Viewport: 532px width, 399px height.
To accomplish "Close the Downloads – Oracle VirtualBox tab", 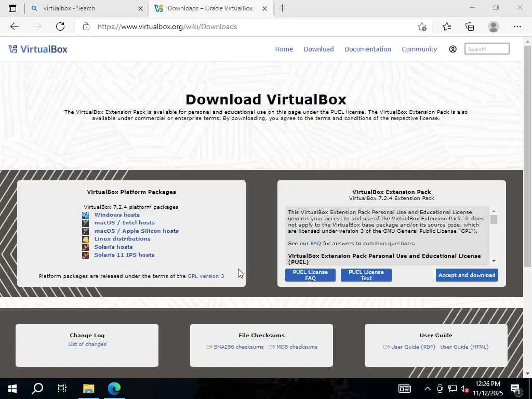I will 264,8.
